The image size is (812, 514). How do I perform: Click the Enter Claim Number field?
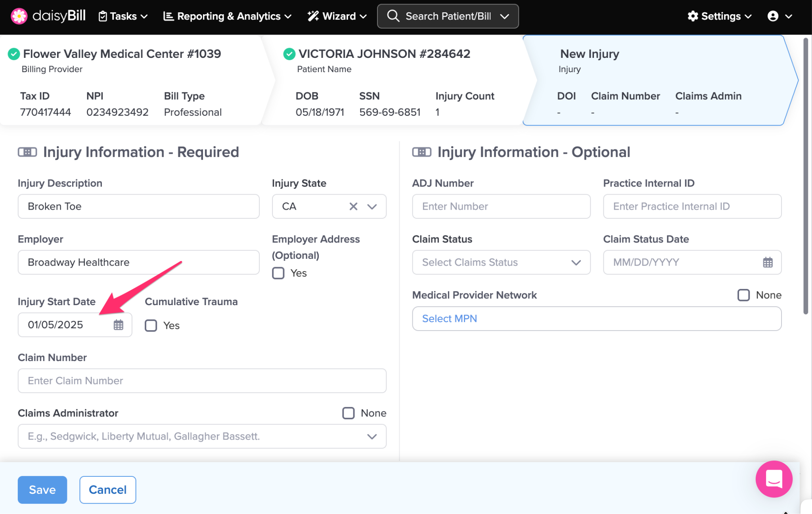tap(202, 381)
